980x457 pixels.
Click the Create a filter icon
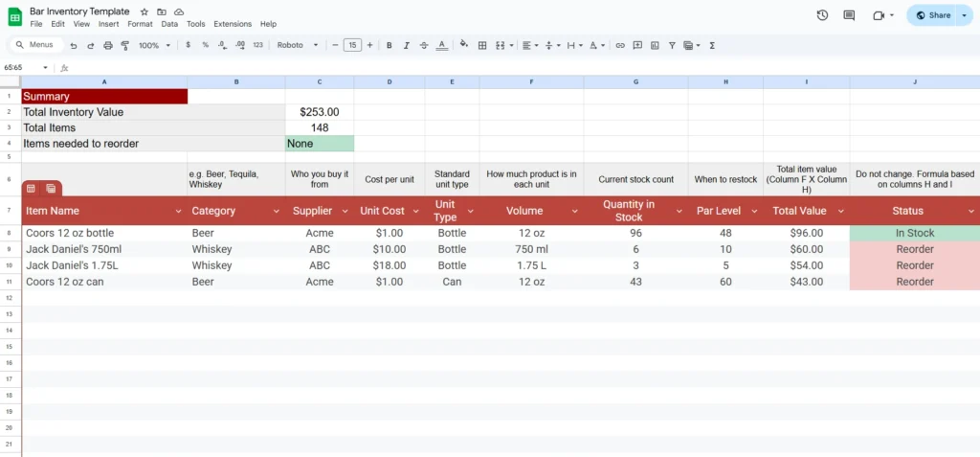[672, 45]
